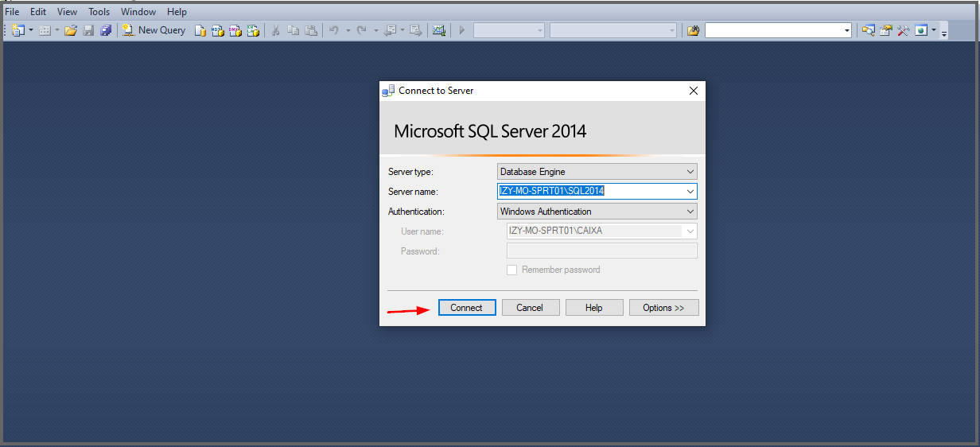This screenshot has width=980, height=447.
Task: Click the Save floppy disk icon
Action: (x=87, y=30)
